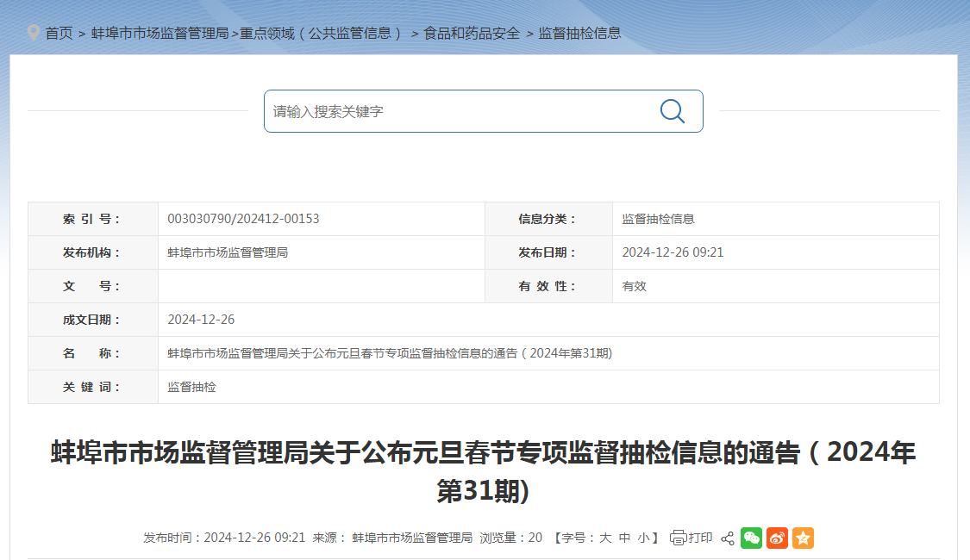Click 浏览量：20 view count
The image size is (970, 560).
point(511,538)
